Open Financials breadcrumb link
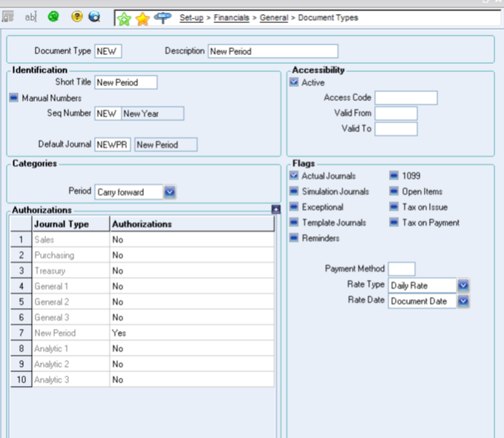Screen dimensions: 504x438 click(232, 17)
